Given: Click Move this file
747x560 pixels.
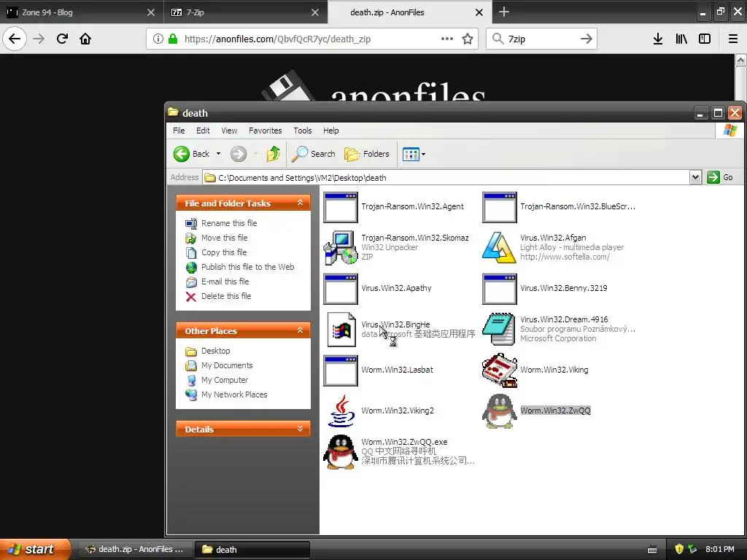Looking at the screenshot, I should click(224, 238).
